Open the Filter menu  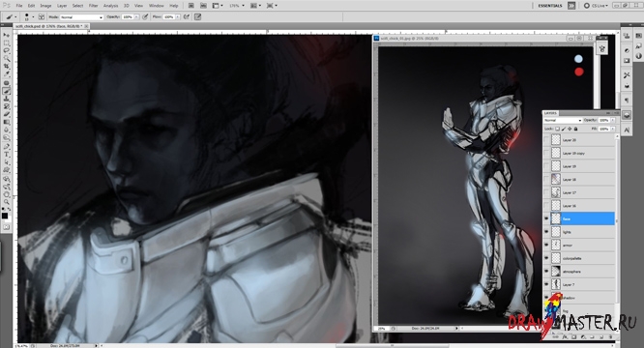(93, 6)
